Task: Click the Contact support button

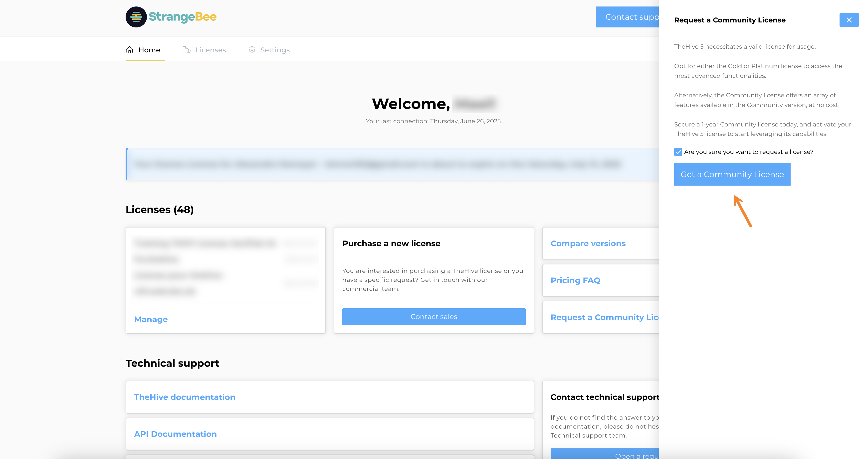Action: click(x=627, y=17)
